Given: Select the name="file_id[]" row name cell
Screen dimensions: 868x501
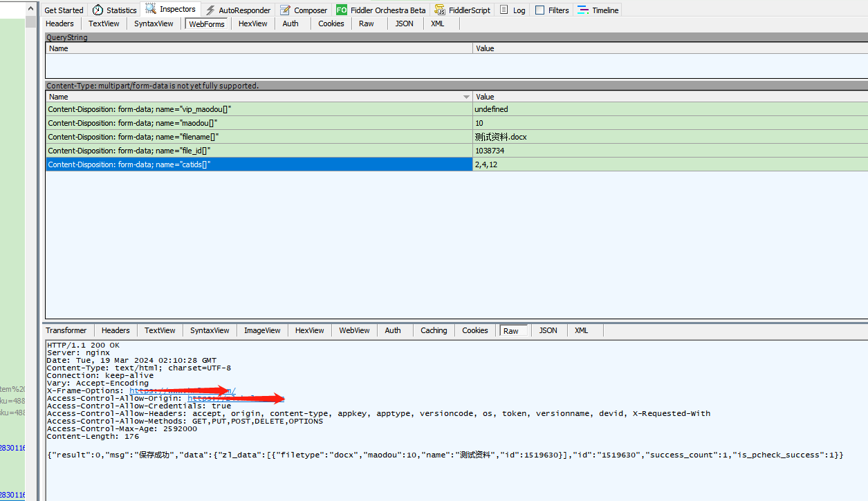Looking at the screenshot, I should pyautogui.click(x=259, y=151).
